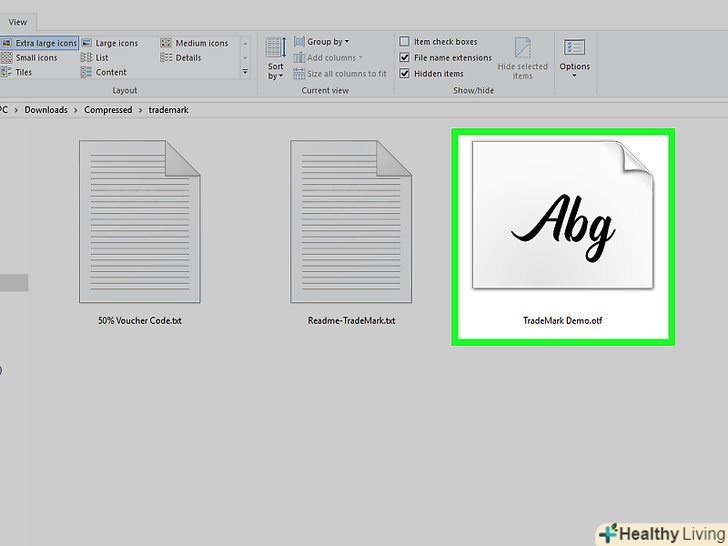Expand chevron after Downloads breadcrumb

[76, 110]
